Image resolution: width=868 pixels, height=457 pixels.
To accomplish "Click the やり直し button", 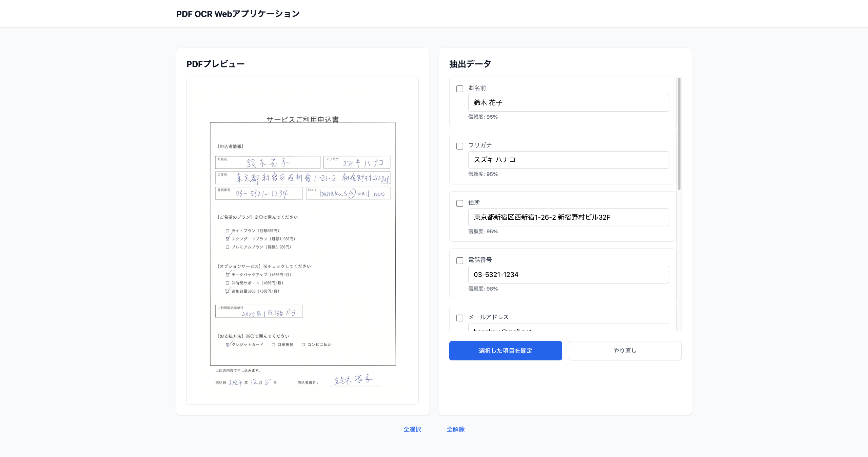I will coord(625,351).
